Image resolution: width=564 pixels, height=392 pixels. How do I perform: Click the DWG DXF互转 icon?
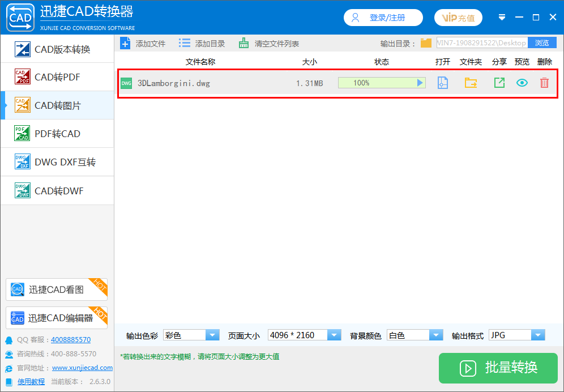(22, 161)
